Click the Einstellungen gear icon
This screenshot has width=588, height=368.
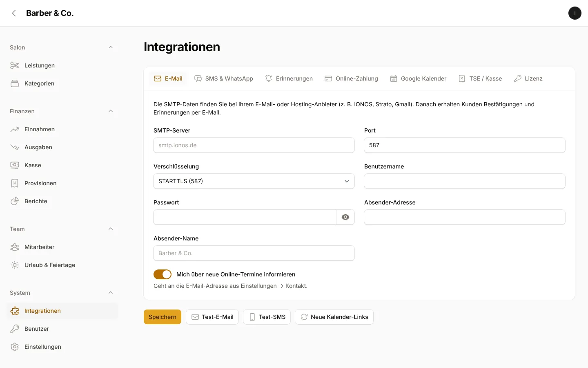(15, 347)
